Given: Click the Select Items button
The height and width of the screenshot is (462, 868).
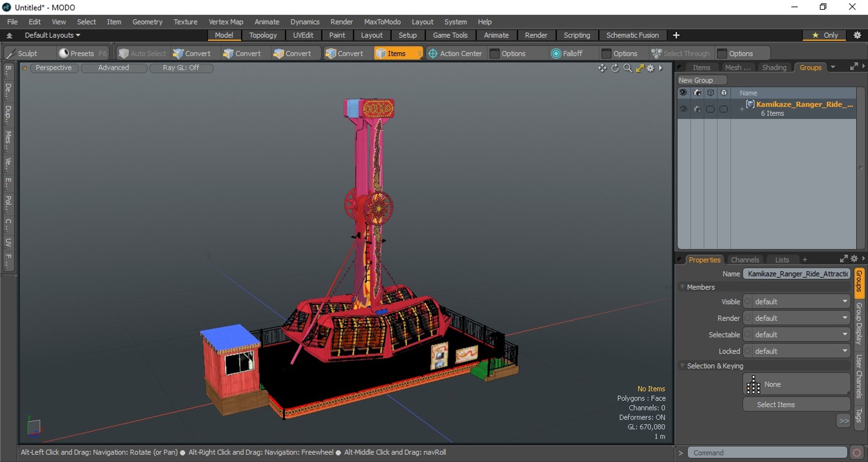Looking at the screenshot, I should tap(797, 405).
